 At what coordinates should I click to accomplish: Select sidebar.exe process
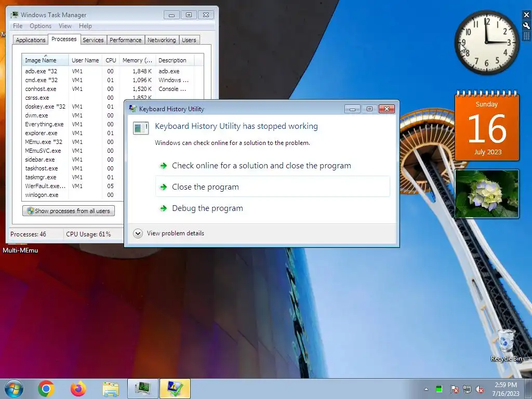pyautogui.click(x=73, y=159)
